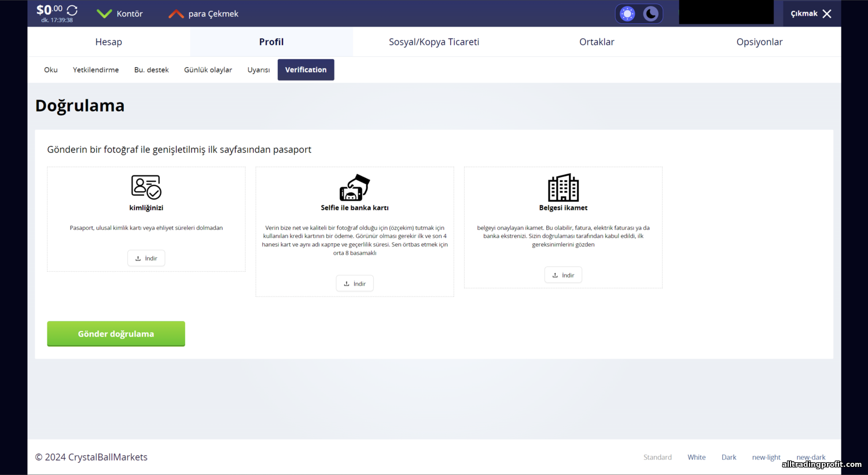Click the Gönder doğrulama button
This screenshot has height=475, width=868.
coord(116,334)
